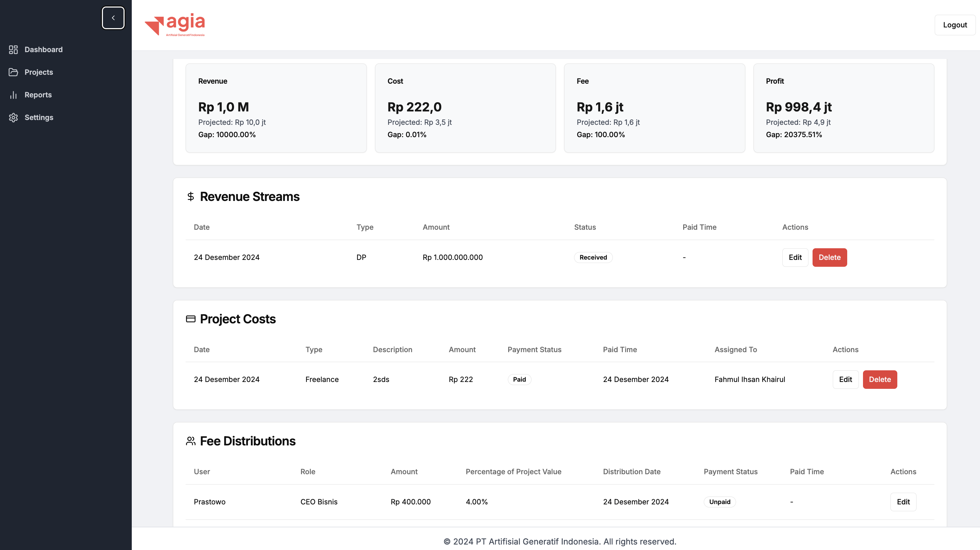Click the Logout button top right
980x550 pixels.
(x=954, y=25)
